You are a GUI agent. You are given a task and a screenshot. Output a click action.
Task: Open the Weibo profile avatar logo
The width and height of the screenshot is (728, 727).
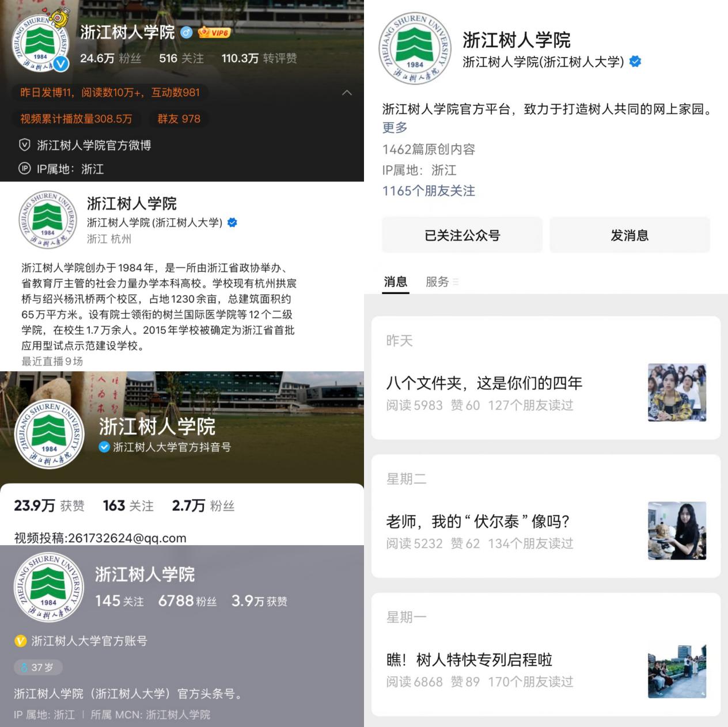point(40,43)
